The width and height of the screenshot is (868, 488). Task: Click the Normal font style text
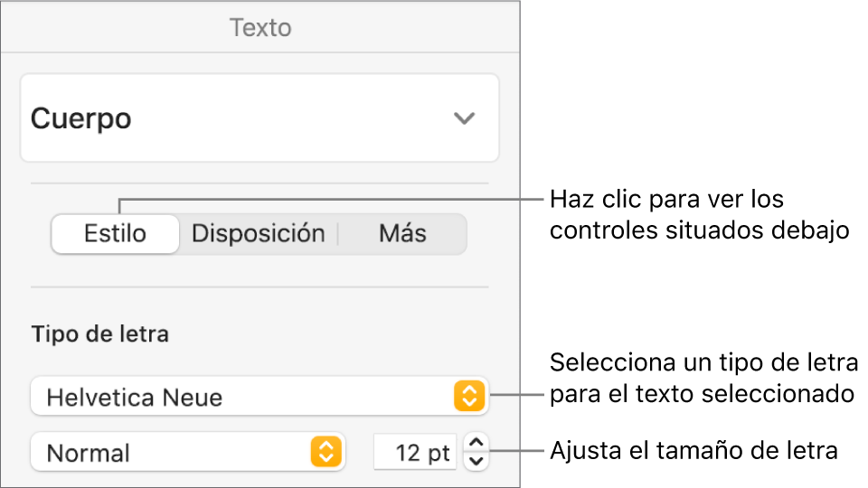click(89, 452)
